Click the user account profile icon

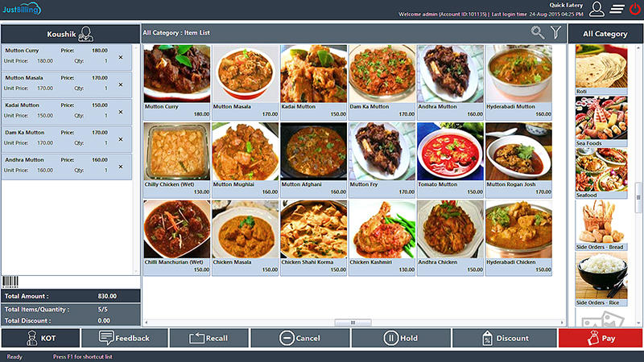(597, 9)
